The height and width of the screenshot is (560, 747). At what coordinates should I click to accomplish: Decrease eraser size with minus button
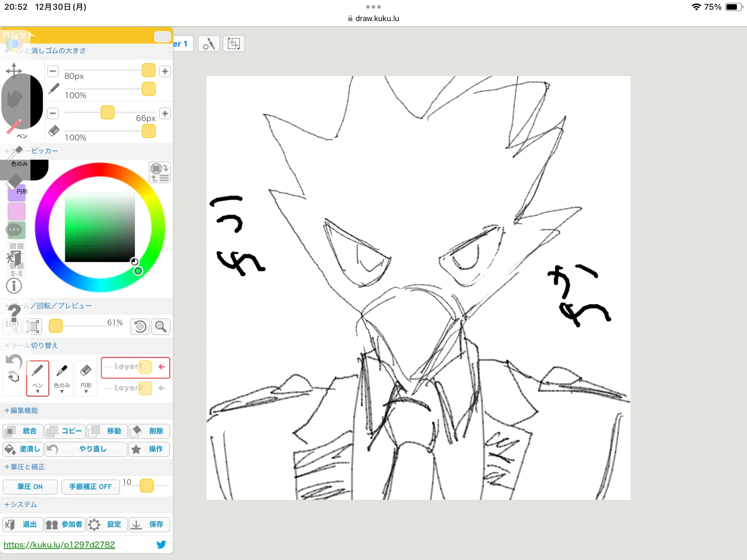tap(53, 113)
